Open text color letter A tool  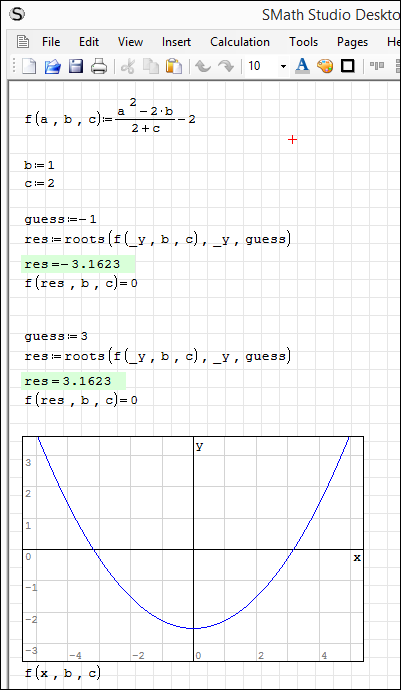coord(302,66)
